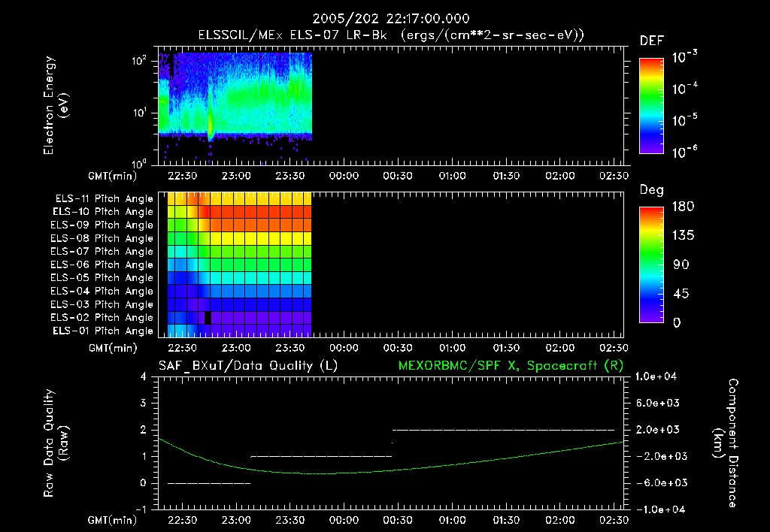Click the 45 value on the Deg color bar

coord(681,294)
